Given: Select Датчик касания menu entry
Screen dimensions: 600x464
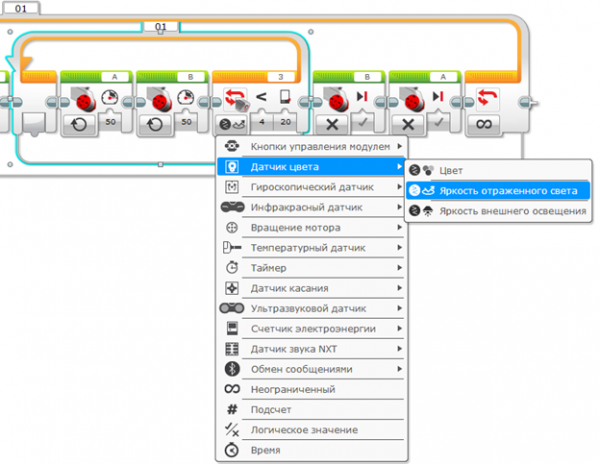Looking at the screenshot, I should pyautogui.click(x=311, y=288).
